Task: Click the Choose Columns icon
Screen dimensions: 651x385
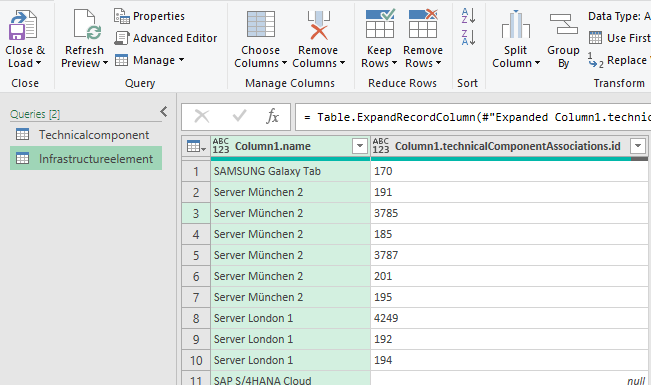Action: pos(261,24)
